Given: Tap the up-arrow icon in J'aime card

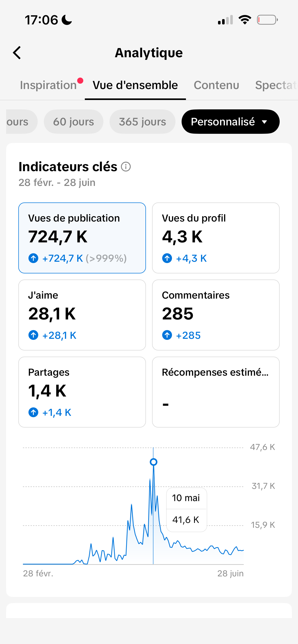Looking at the screenshot, I should click(x=33, y=335).
